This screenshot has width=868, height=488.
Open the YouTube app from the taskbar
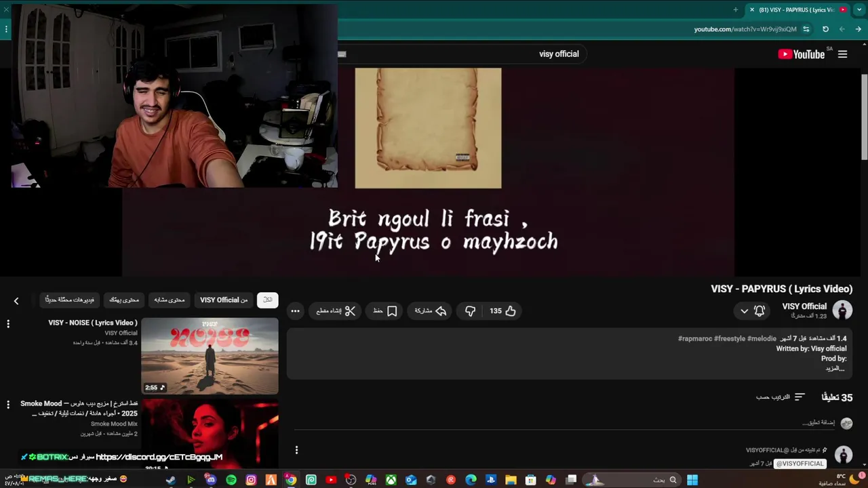[x=331, y=480]
